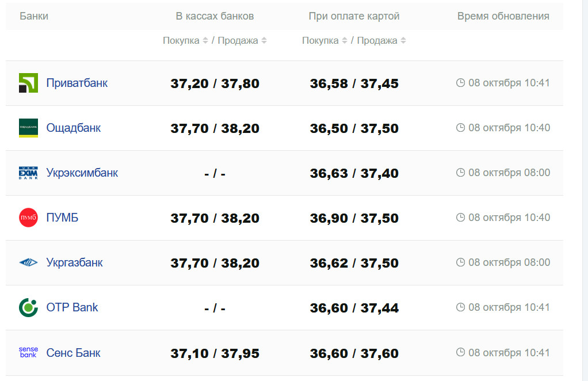Image resolution: width=588 pixels, height=381 pixels.
Task: Open the Укрэксимбанк link
Action: click(x=82, y=173)
